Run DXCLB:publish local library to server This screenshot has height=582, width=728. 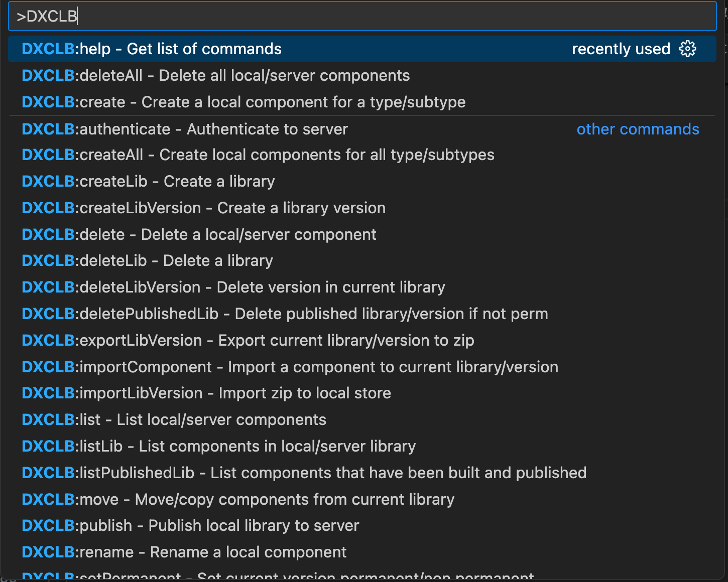click(x=190, y=525)
